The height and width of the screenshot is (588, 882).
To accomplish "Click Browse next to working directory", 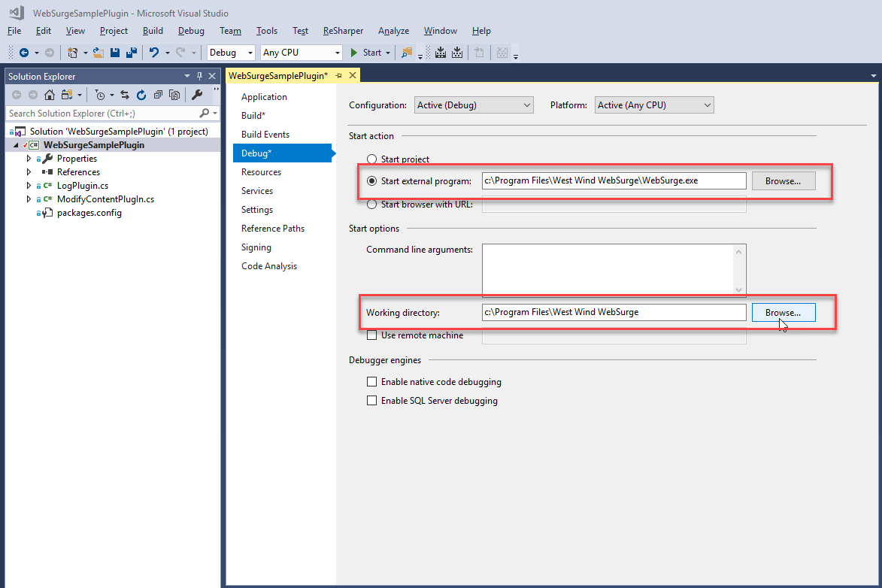I will coord(783,313).
